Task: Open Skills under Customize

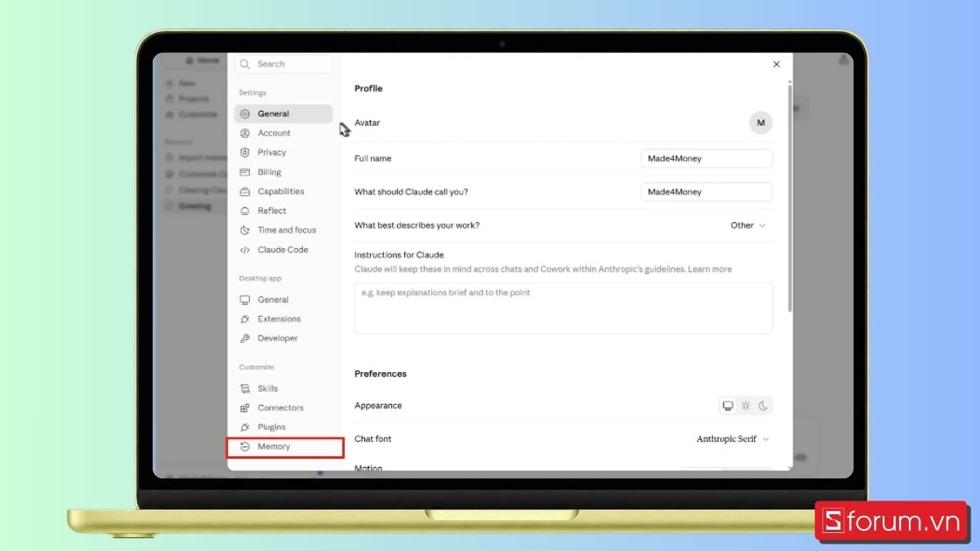Action: click(x=283, y=389)
